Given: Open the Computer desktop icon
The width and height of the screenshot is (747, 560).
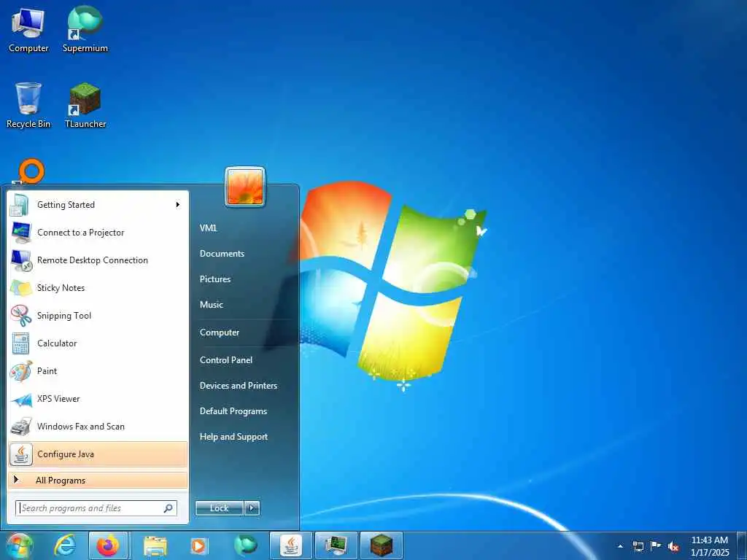Looking at the screenshot, I should click(28, 30).
